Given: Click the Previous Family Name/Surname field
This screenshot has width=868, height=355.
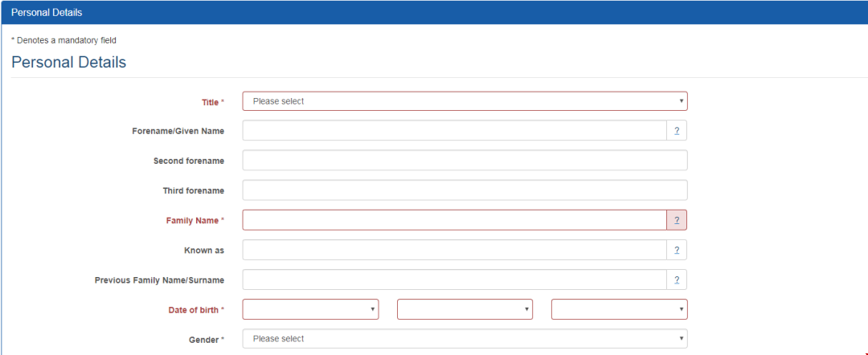Looking at the screenshot, I should (x=454, y=280).
